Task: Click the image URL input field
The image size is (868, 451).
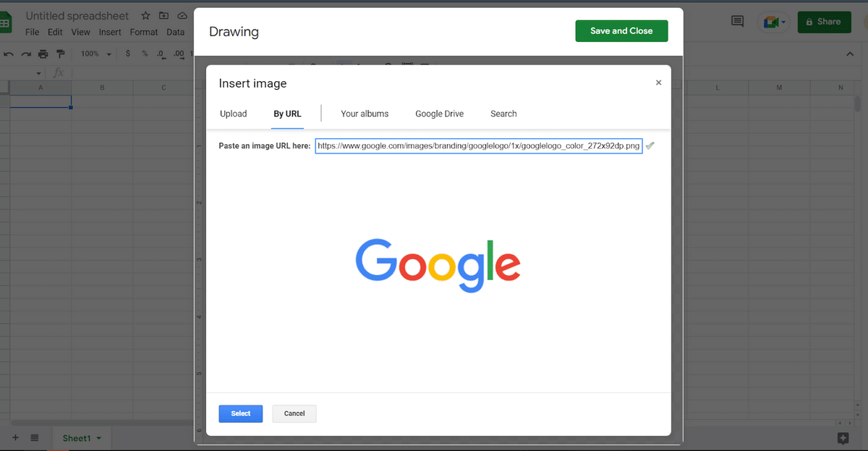Action: pos(478,146)
